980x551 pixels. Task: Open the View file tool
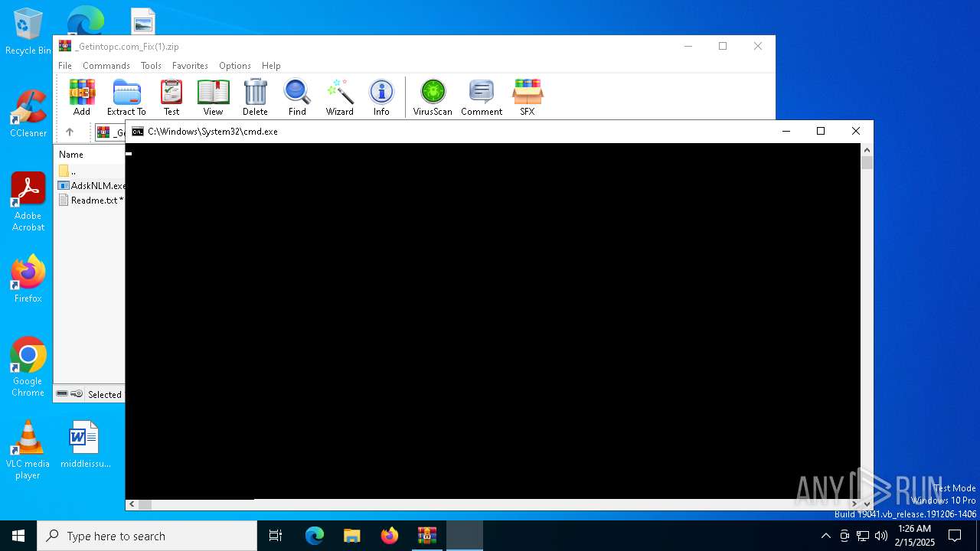[213, 97]
